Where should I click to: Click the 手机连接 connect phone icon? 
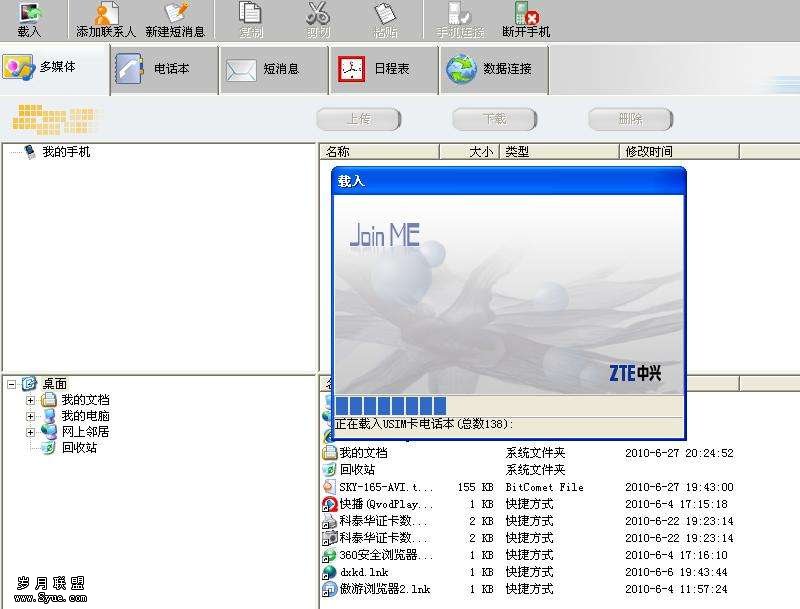459,14
